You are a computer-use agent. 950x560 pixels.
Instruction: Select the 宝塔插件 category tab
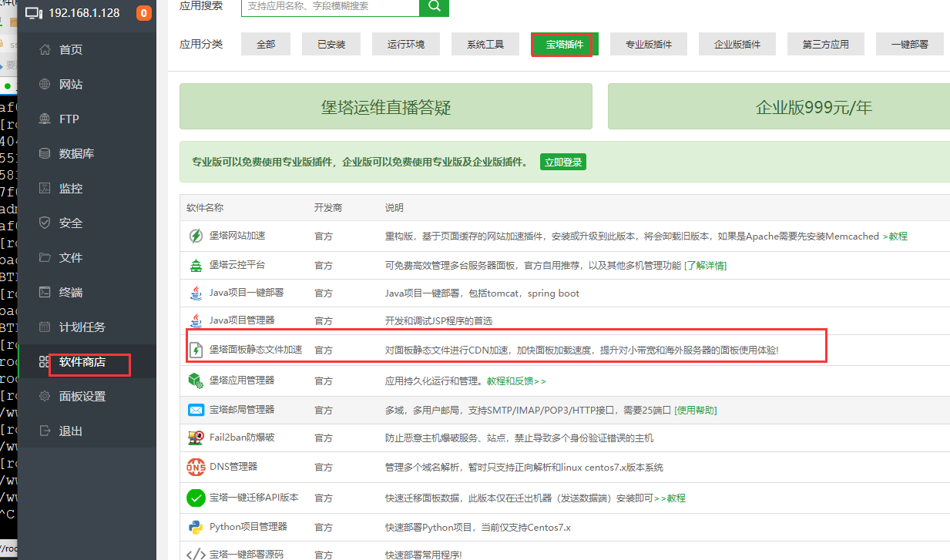(x=565, y=45)
